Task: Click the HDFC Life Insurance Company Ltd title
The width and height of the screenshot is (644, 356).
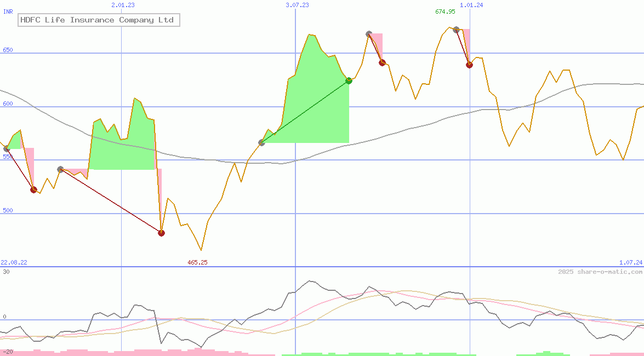Action: (99, 20)
